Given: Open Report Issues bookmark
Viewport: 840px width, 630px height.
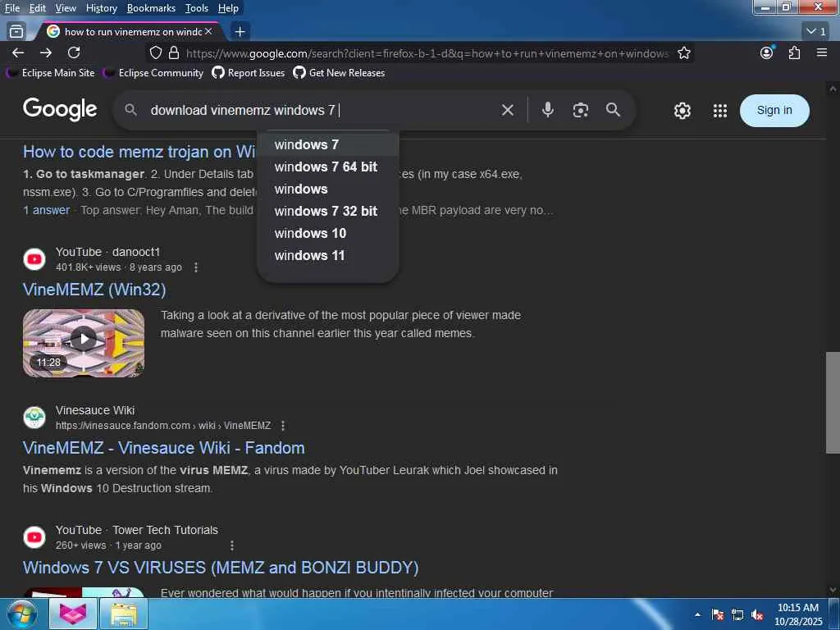Looking at the screenshot, I should pos(248,73).
